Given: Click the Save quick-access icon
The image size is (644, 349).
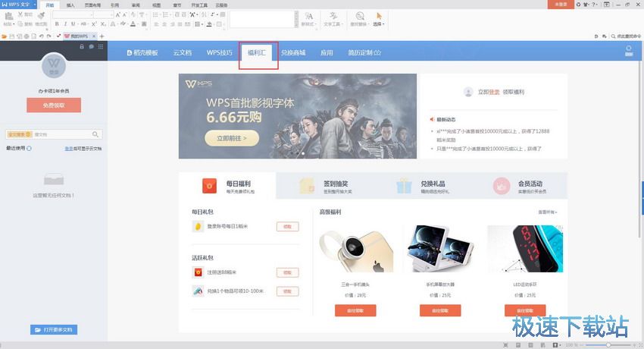Looking at the screenshot, I should [x=12, y=36].
